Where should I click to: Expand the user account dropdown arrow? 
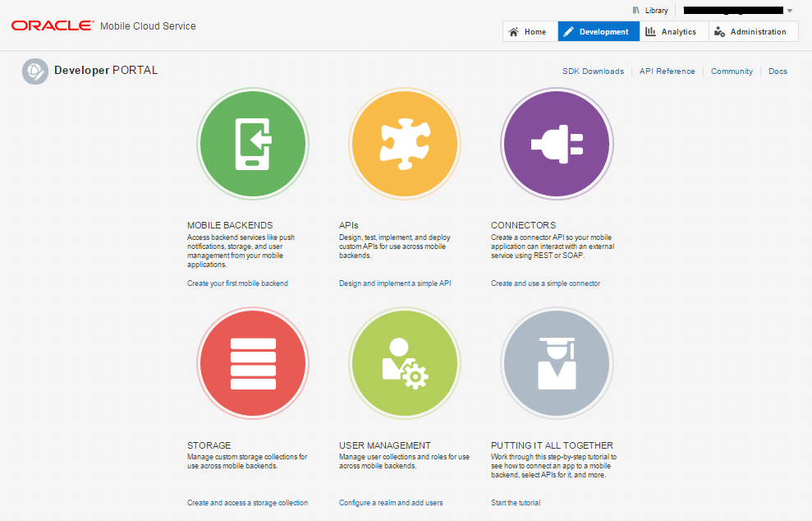tap(790, 11)
